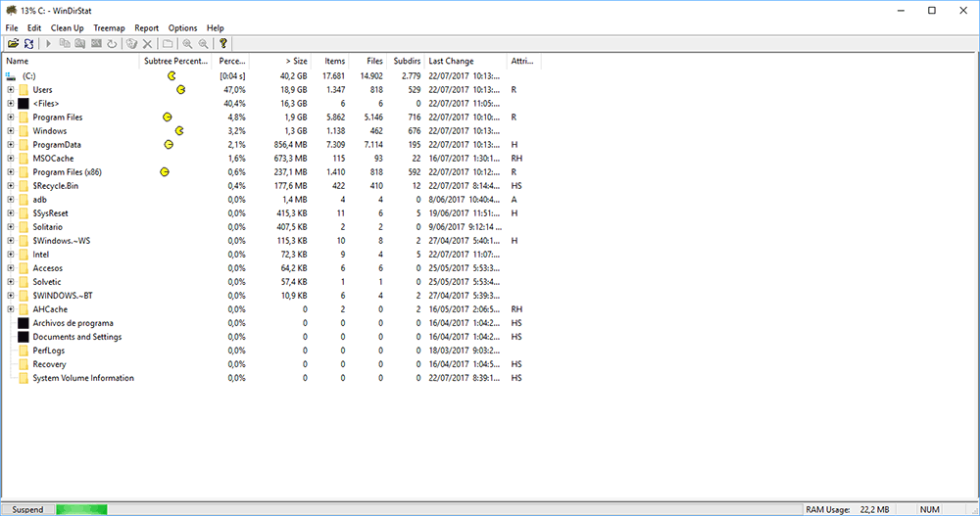The image size is (980, 516).
Task: Click the green scan progress bar
Action: (81, 510)
